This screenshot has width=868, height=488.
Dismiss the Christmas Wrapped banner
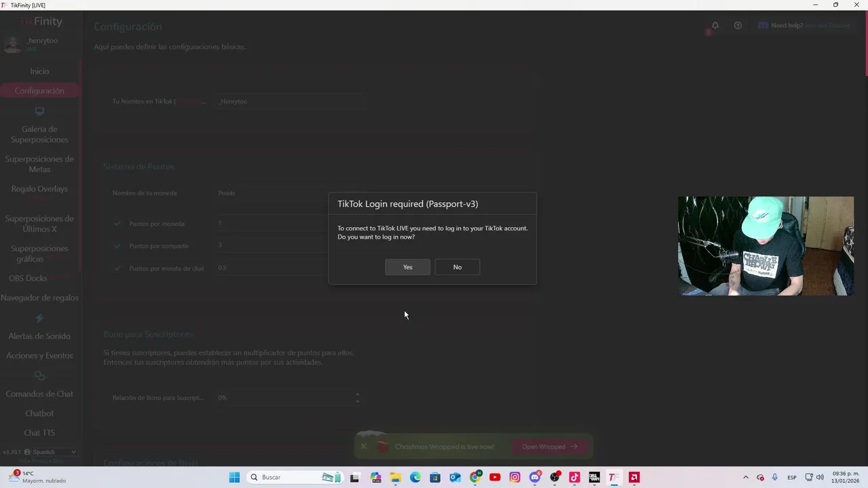[x=363, y=447]
